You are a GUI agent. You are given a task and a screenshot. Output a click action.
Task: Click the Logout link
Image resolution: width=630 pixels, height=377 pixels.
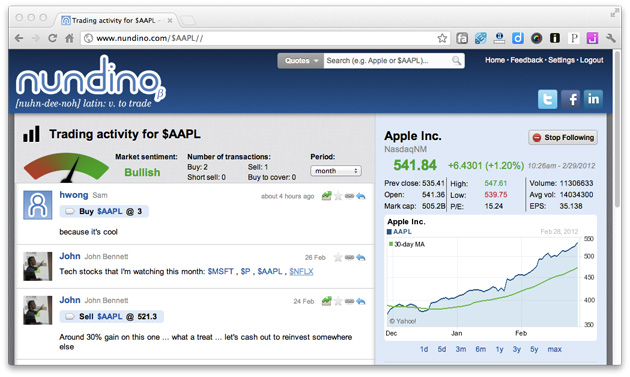[x=591, y=60]
